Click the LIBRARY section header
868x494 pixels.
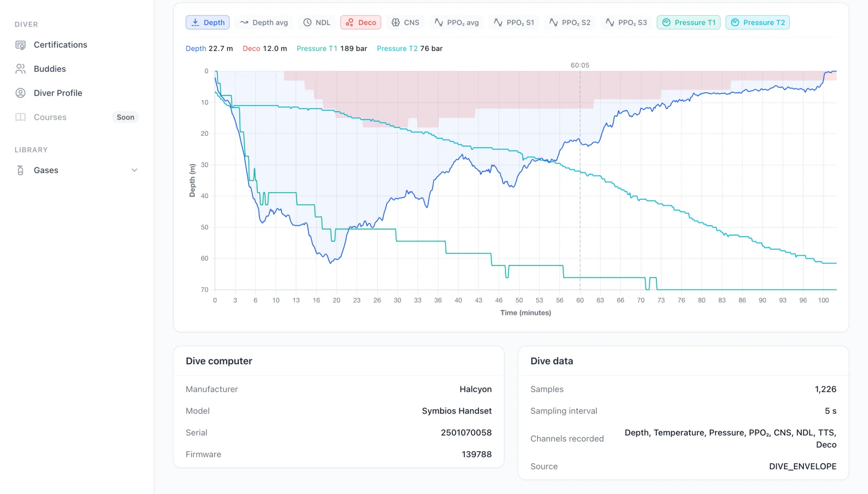click(x=31, y=150)
